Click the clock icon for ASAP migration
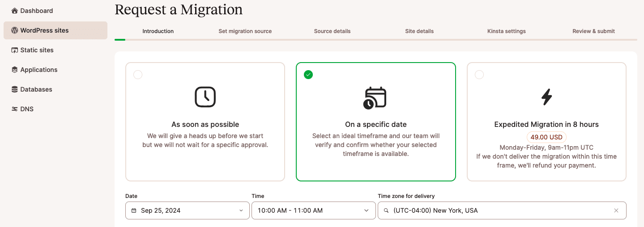Screen dimensions: 644x227 [205, 97]
